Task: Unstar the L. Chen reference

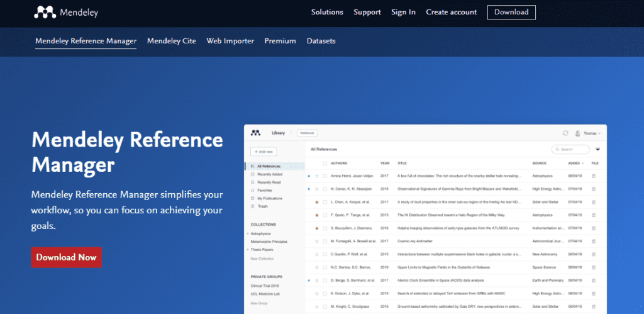Action: [x=317, y=202]
